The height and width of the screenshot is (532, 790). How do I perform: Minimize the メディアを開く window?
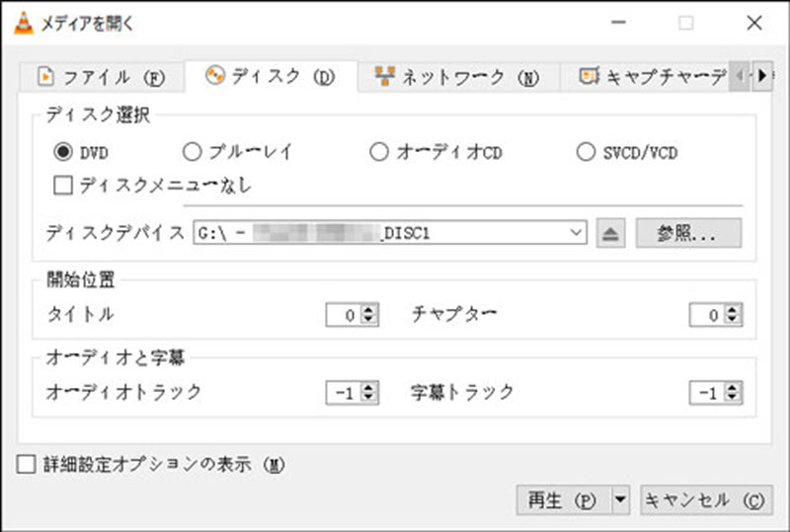[618, 23]
